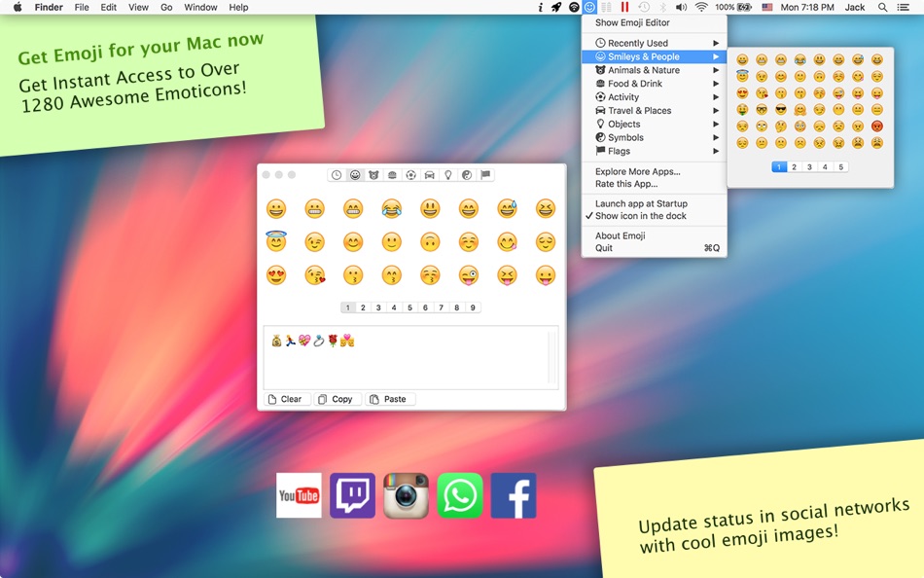Expand the Recently Used submenu
This screenshot has height=578, width=924.
[x=655, y=43]
